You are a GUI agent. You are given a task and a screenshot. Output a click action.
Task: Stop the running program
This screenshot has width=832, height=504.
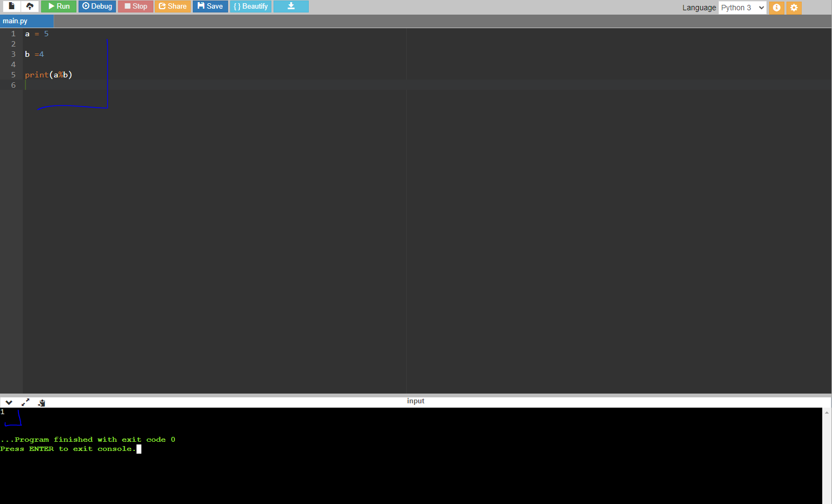point(135,6)
